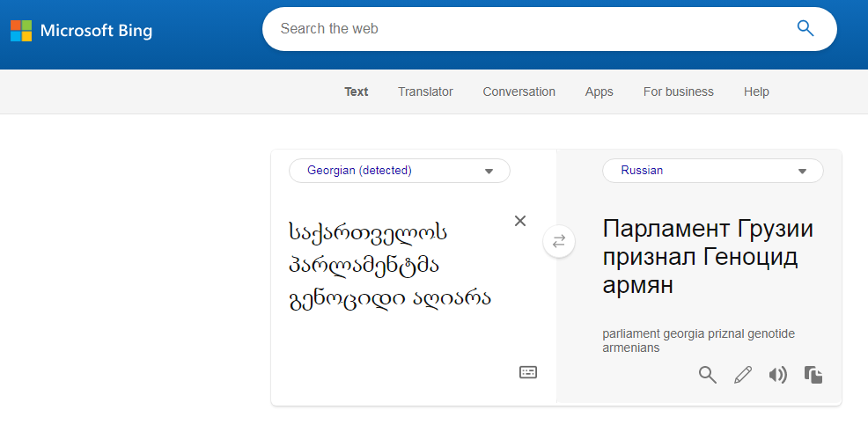
Task: Click the swap languages arrows icon
Action: pyautogui.click(x=558, y=241)
